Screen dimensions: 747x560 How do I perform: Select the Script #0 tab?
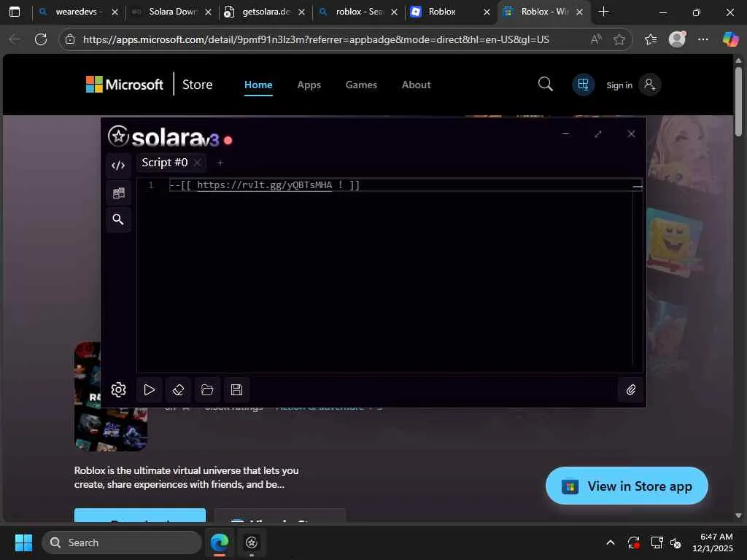coord(165,163)
